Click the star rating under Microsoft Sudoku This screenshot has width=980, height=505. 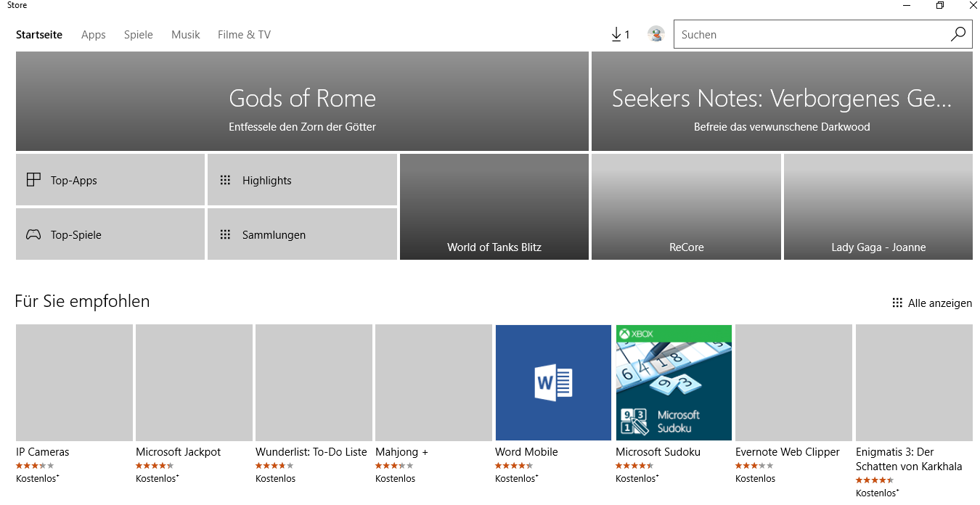tap(634, 466)
